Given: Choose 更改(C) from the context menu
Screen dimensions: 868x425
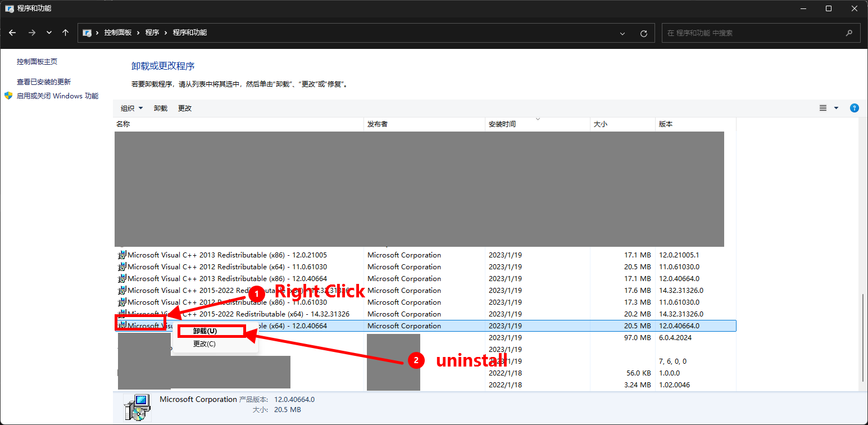Looking at the screenshot, I should click(x=204, y=343).
